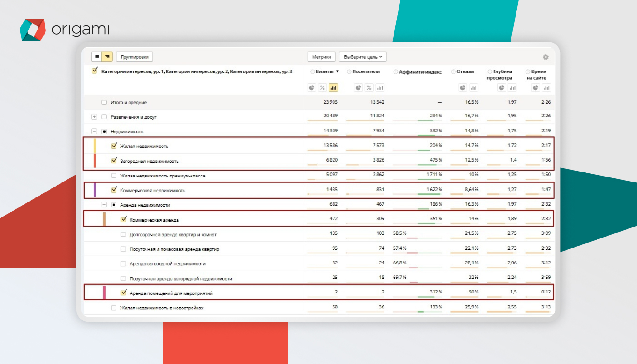The image size is (637, 364).
Task: Click help icon beside Глубина просмотра header
Action: pos(490,72)
